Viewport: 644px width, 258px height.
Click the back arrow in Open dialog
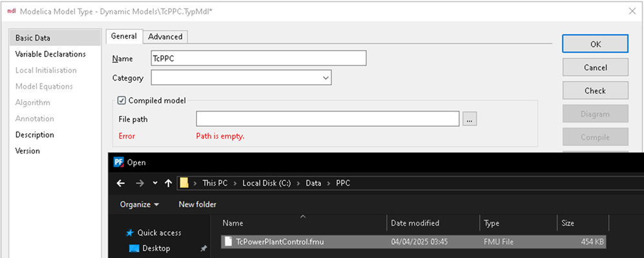[x=121, y=183]
